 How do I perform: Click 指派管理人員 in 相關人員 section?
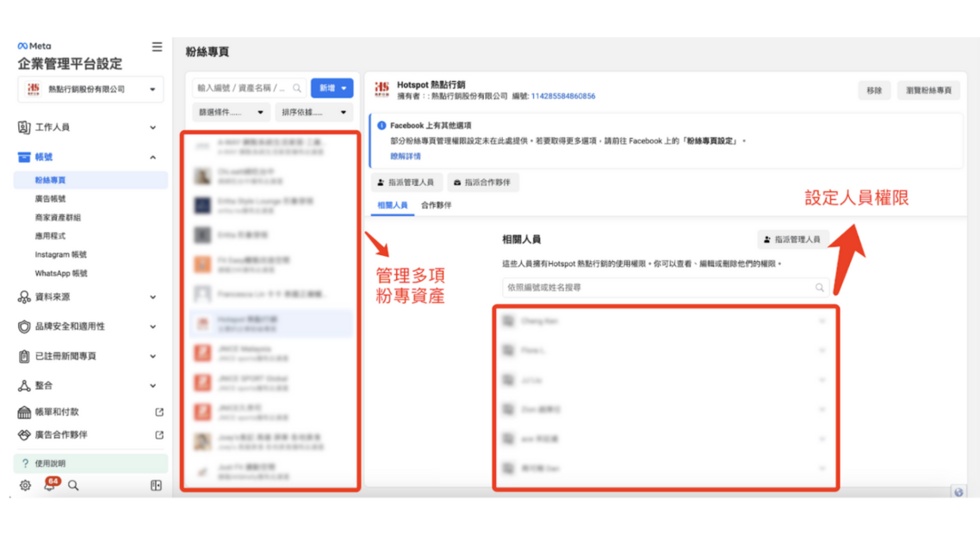[792, 240]
